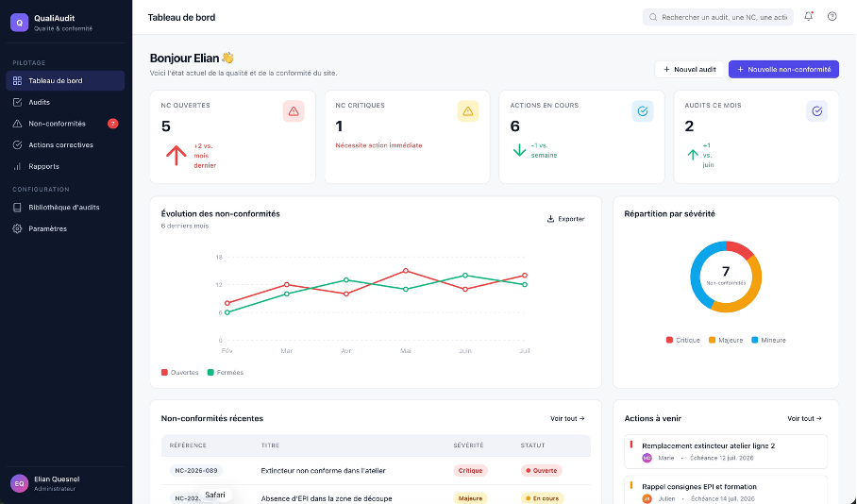The image size is (857, 504).
Task: Click the Critique severity badge
Action: pos(470,470)
